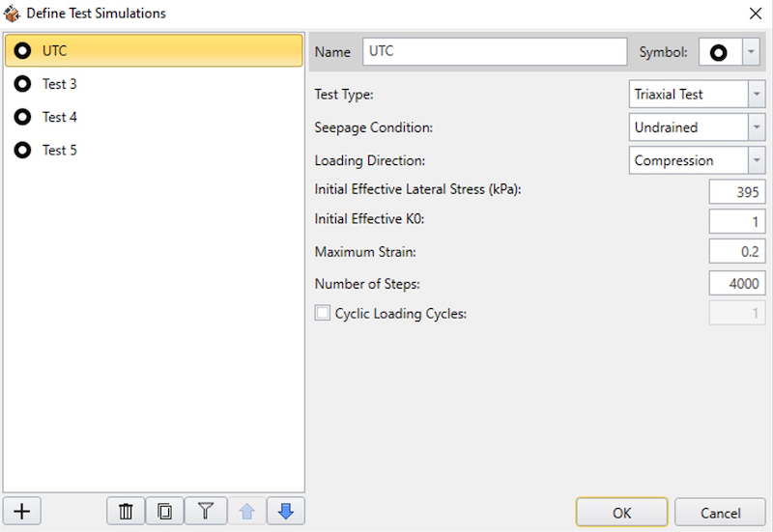Click the add new test plus icon

[x=22, y=511]
